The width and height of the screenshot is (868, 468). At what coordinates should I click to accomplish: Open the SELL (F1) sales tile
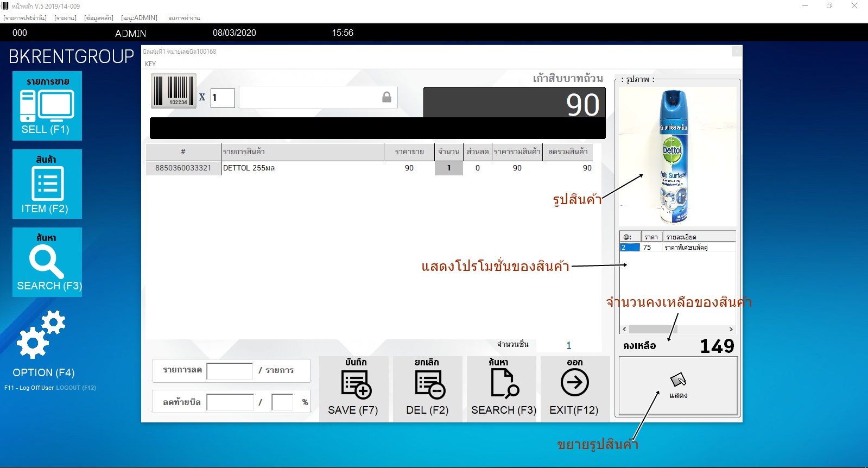tap(47, 106)
